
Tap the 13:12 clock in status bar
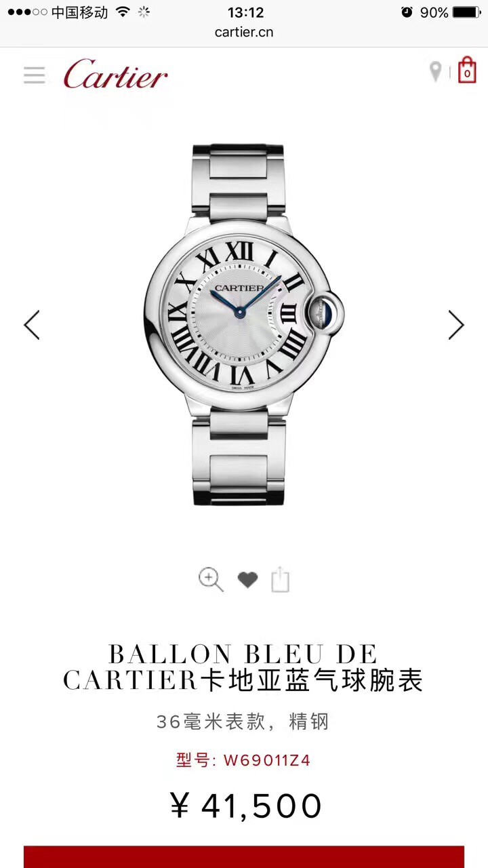(245, 12)
